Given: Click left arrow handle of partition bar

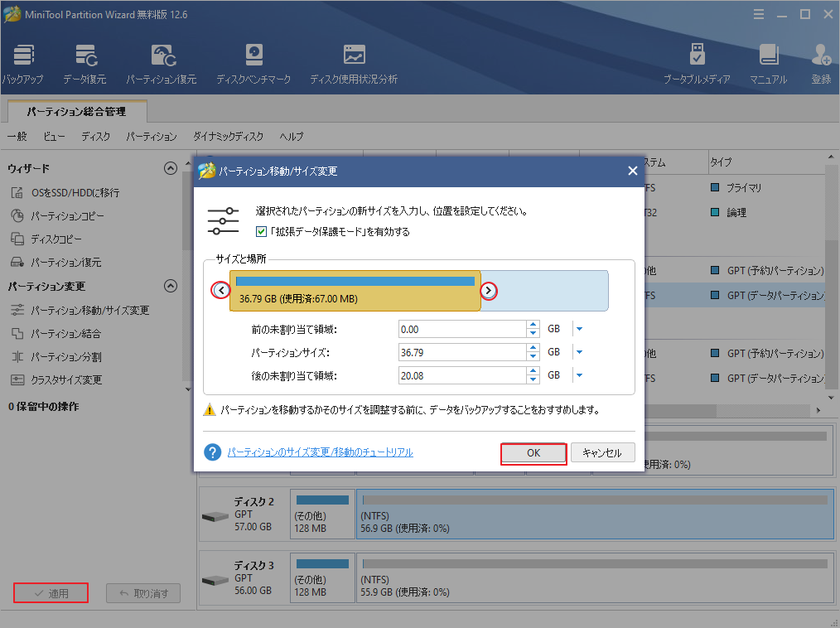Looking at the screenshot, I should point(220,291).
